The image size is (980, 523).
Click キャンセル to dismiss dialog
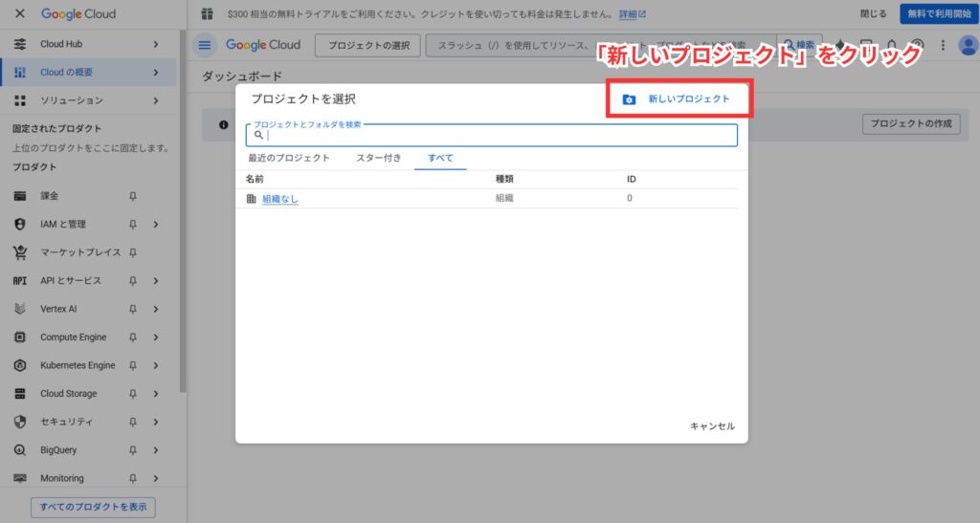point(712,426)
